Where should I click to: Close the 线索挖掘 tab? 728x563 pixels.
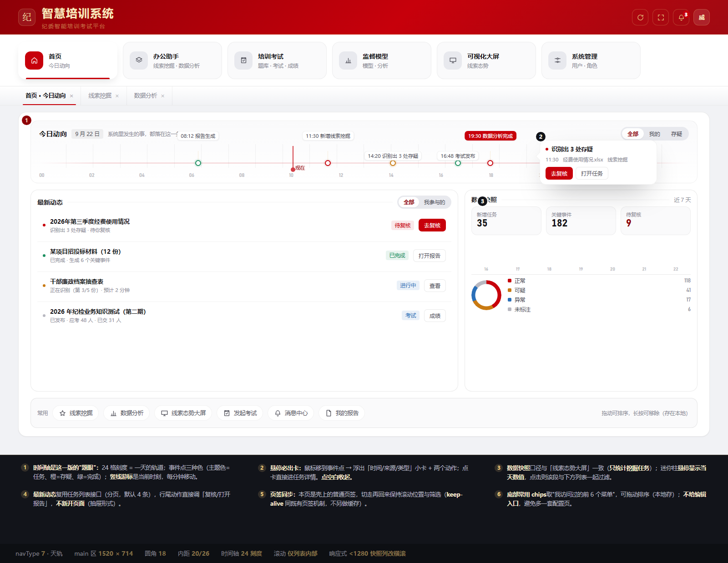(x=117, y=96)
